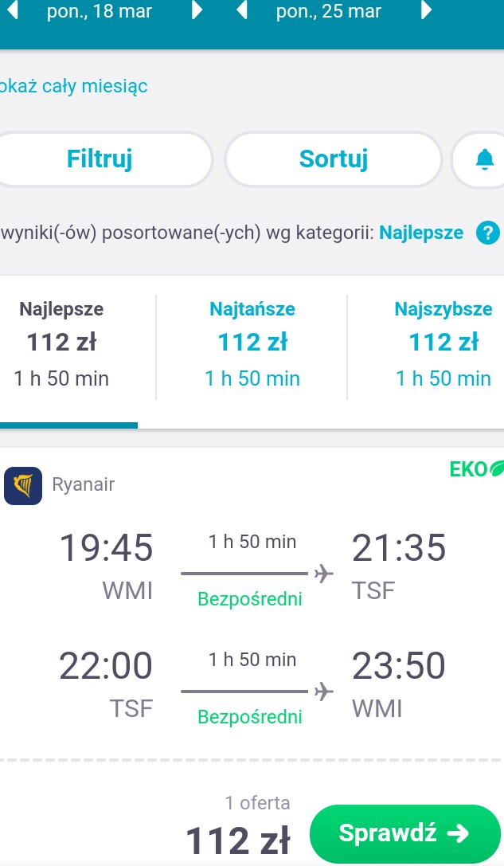Select departure date pon., 18 mar

pyautogui.click(x=100, y=11)
